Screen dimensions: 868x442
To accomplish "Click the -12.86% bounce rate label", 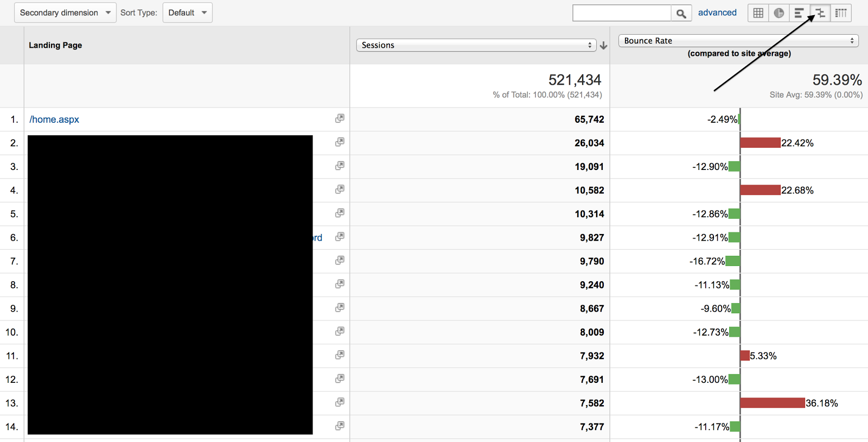I will (710, 214).
